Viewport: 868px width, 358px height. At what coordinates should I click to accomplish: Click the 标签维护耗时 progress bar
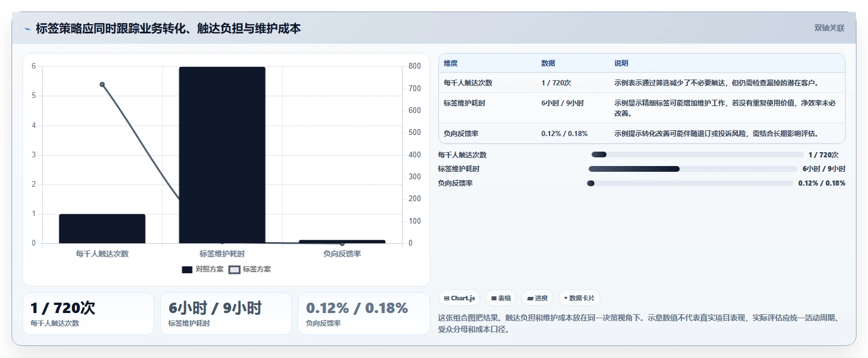click(x=693, y=169)
